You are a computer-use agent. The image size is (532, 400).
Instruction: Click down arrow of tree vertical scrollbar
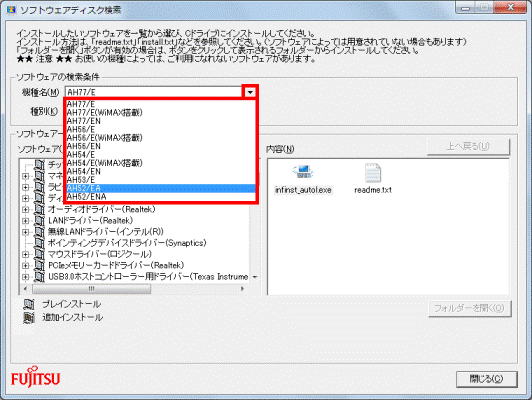255,278
